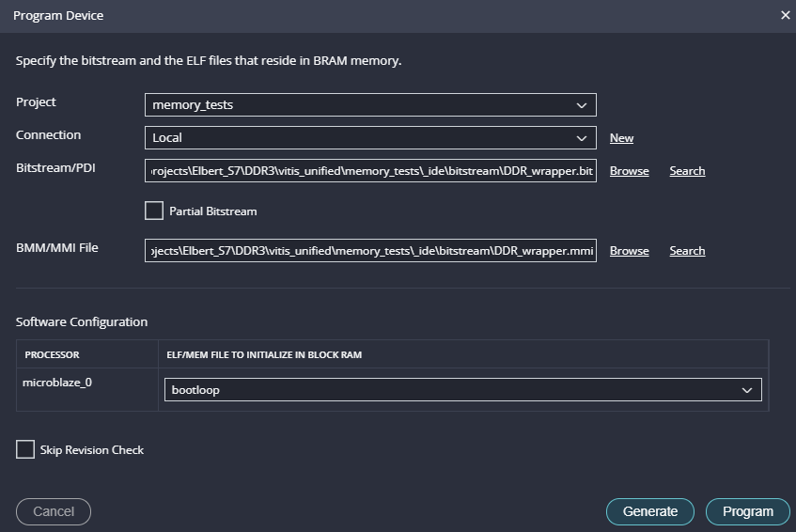796x532 pixels.
Task: Click the BMM/MMI File path field
Action: click(x=370, y=251)
